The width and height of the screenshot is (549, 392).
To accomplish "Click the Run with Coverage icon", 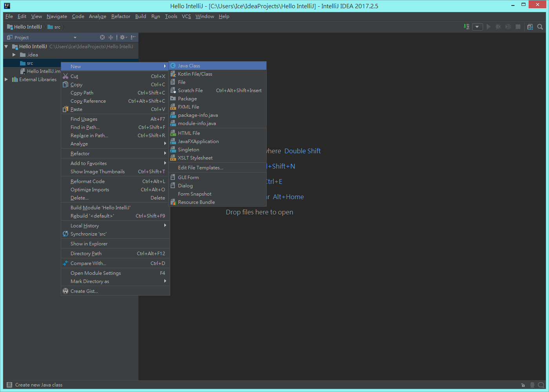I will [x=508, y=27].
